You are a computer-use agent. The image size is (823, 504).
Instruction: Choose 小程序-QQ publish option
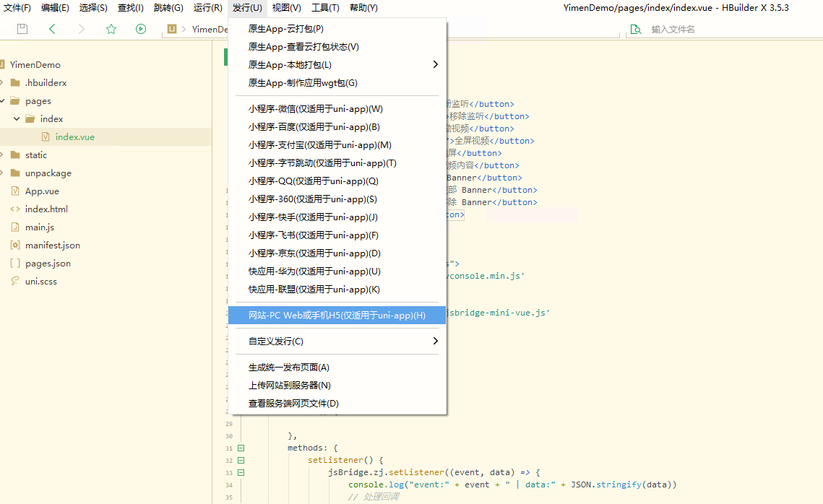point(337,181)
